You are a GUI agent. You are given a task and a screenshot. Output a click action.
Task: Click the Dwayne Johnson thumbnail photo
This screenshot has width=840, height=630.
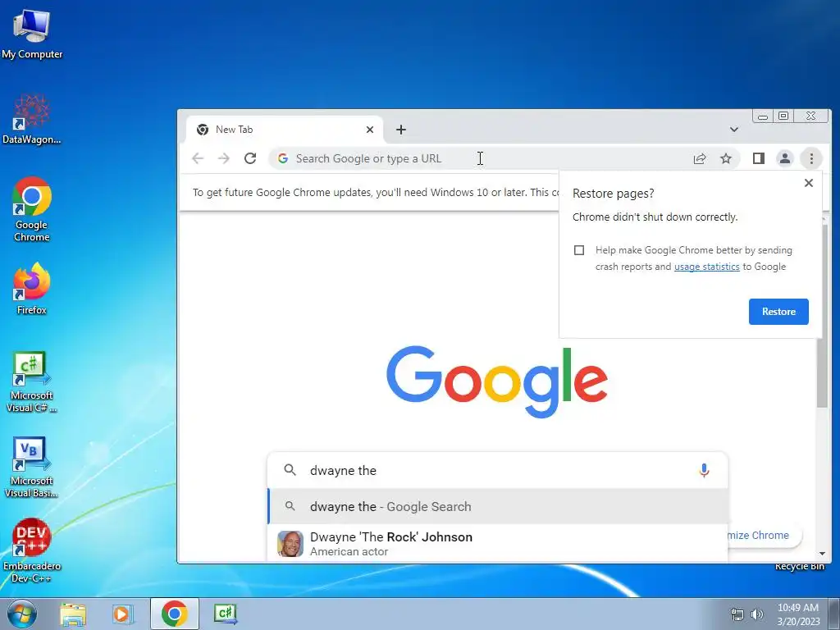click(290, 544)
